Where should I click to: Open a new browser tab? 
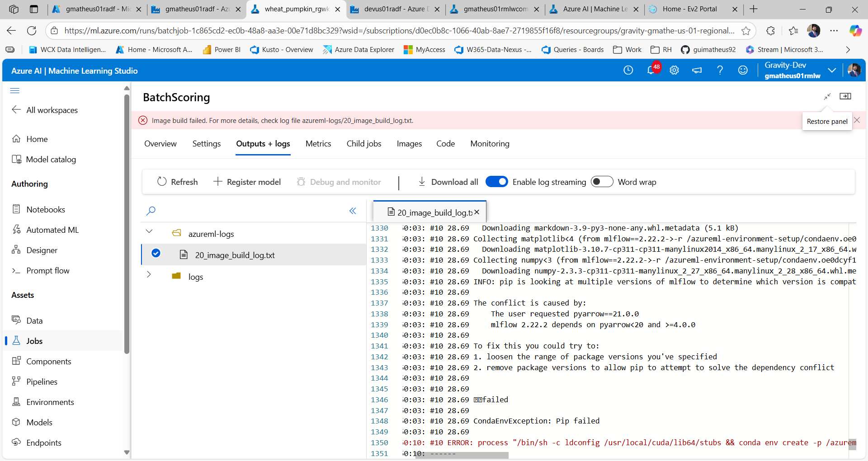click(x=754, y=9)
